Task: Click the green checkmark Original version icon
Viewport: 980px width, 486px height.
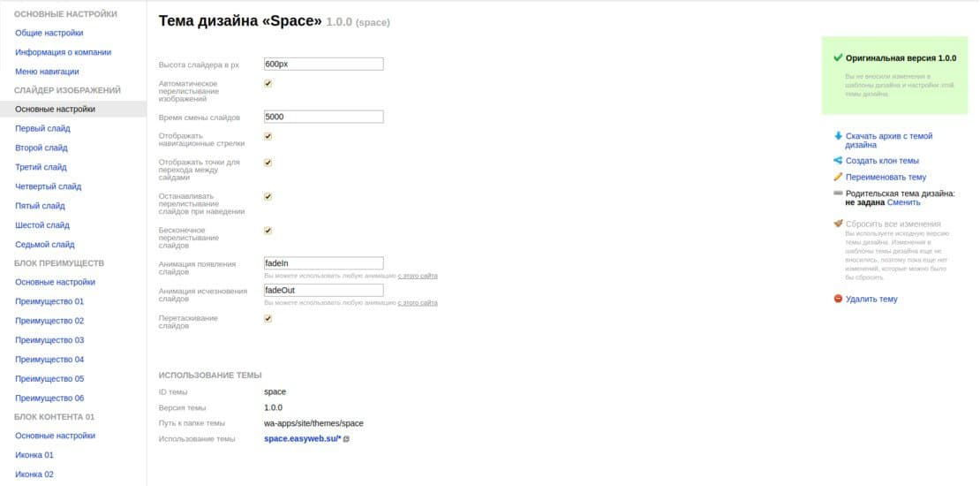Action: click(838, 57)
